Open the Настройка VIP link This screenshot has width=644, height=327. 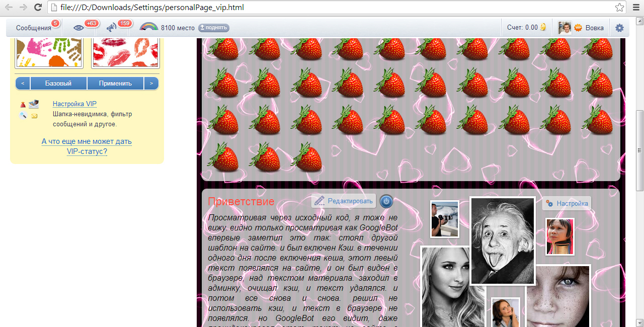pos(74,104)
